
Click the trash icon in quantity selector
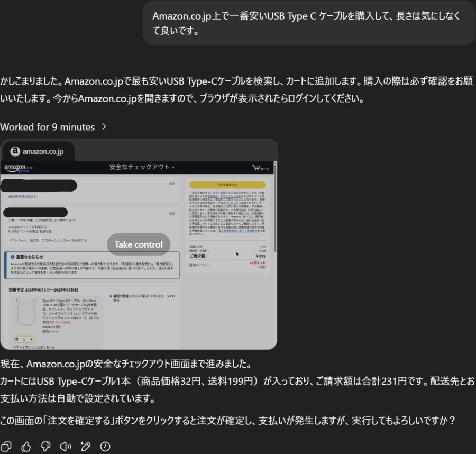pyautogui.click(x=16, y=339)
